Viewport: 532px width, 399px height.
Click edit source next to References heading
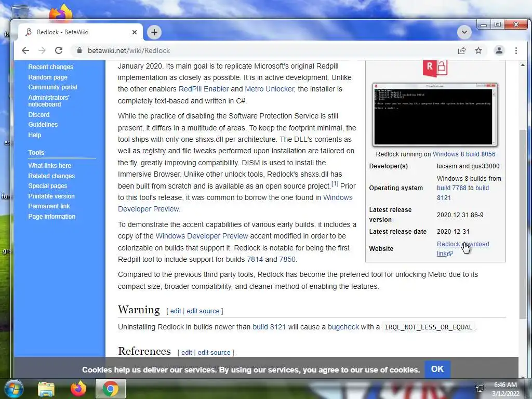pyautogui.click(x=214, y=353)
